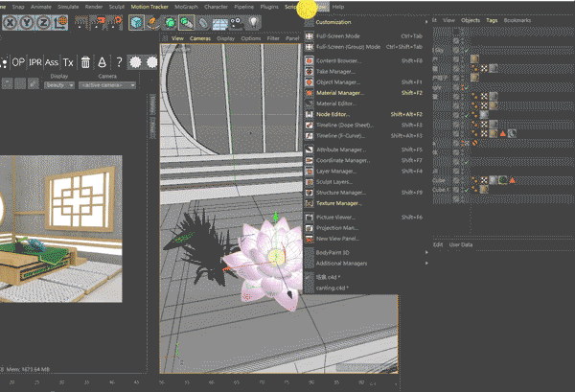Toggle the Y axis lock

click(x=27, y=23)
